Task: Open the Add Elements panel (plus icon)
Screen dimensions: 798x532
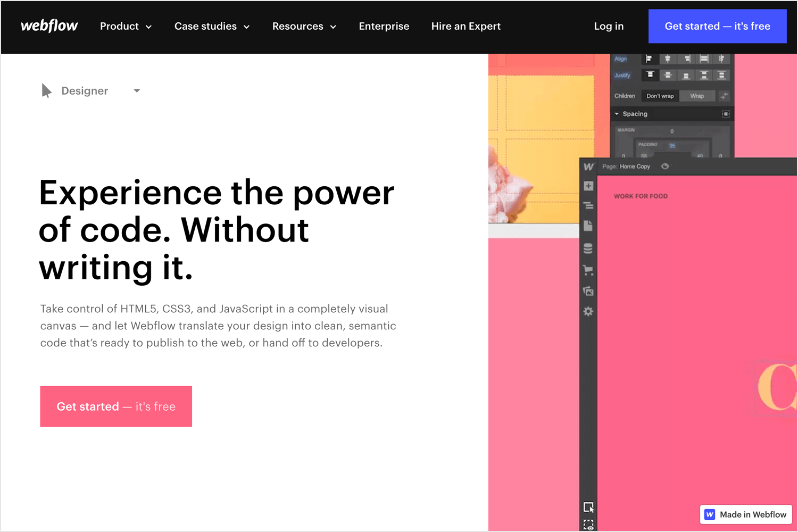Action: click(x=588, y=186)
